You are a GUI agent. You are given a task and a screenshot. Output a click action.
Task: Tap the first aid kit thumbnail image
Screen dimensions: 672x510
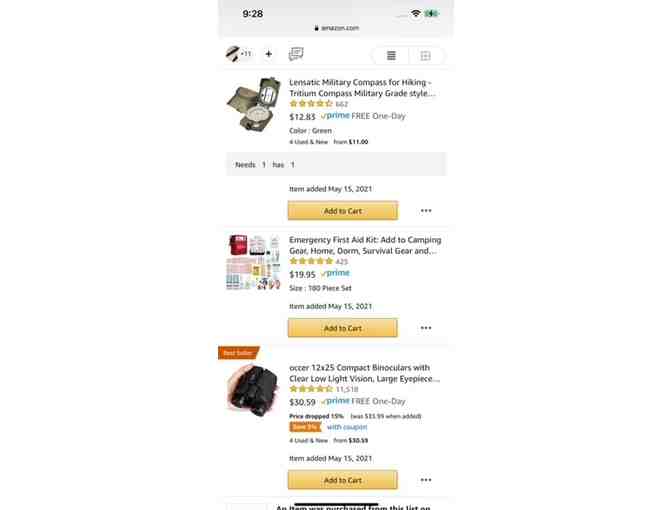[253, 262]
